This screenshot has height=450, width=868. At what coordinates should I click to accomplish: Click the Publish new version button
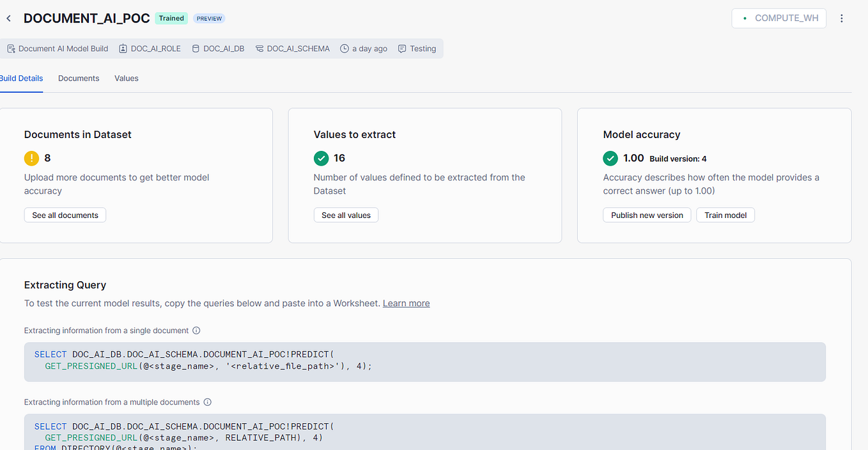pyautogui.click(x=647, y=215)
